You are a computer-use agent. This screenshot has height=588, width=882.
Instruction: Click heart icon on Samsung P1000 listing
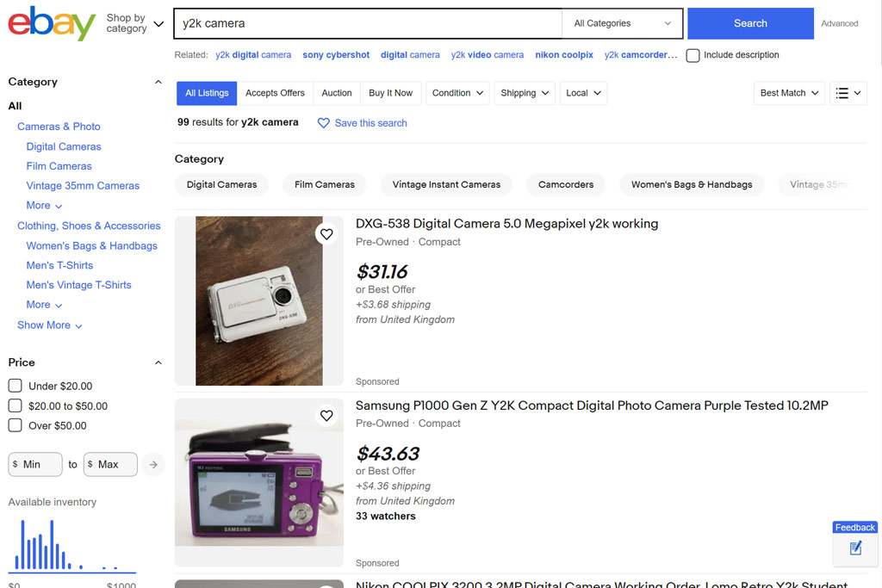326,416
